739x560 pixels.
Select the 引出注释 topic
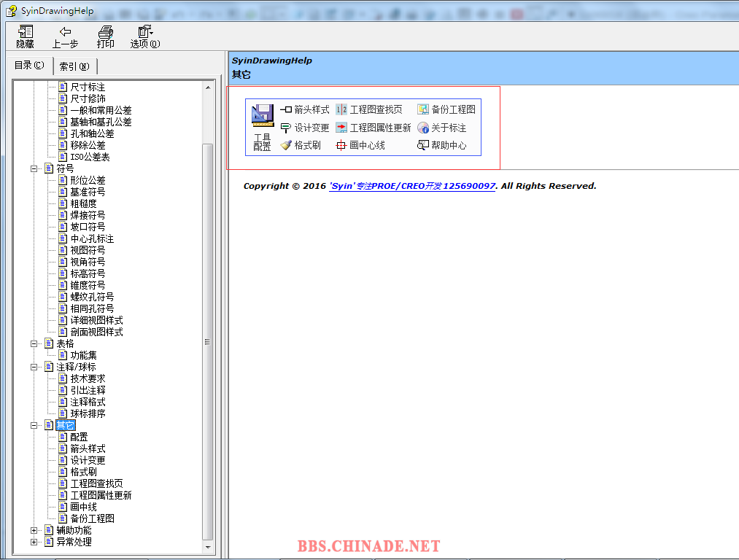[88, 390]
